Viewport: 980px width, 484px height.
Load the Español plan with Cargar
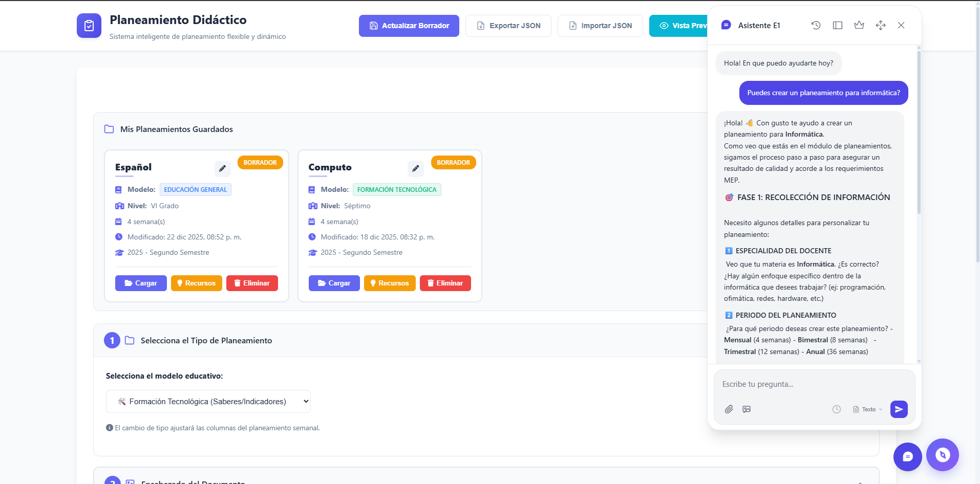click(141, 283)
